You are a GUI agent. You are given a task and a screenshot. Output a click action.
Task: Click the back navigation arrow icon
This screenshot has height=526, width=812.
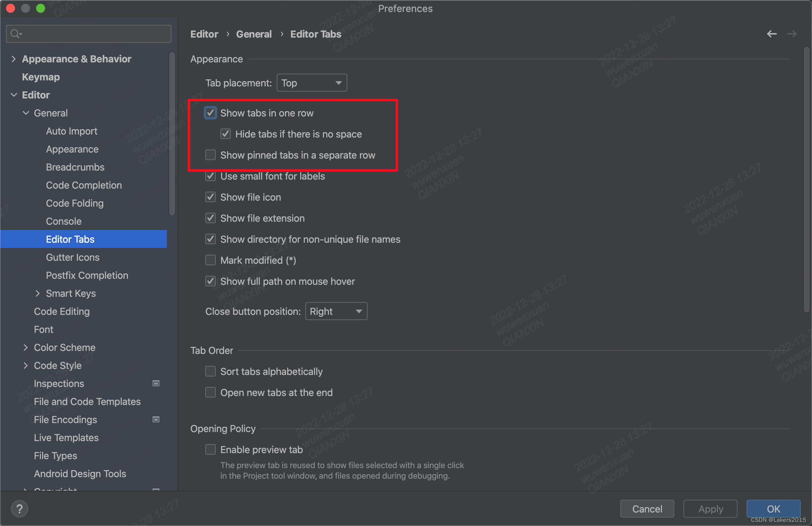point(771,34)
